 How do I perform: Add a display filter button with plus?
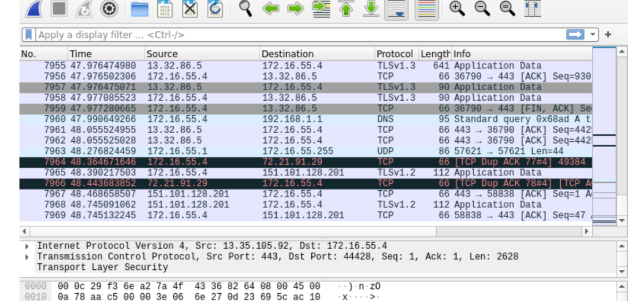click(x=608, y=34)
